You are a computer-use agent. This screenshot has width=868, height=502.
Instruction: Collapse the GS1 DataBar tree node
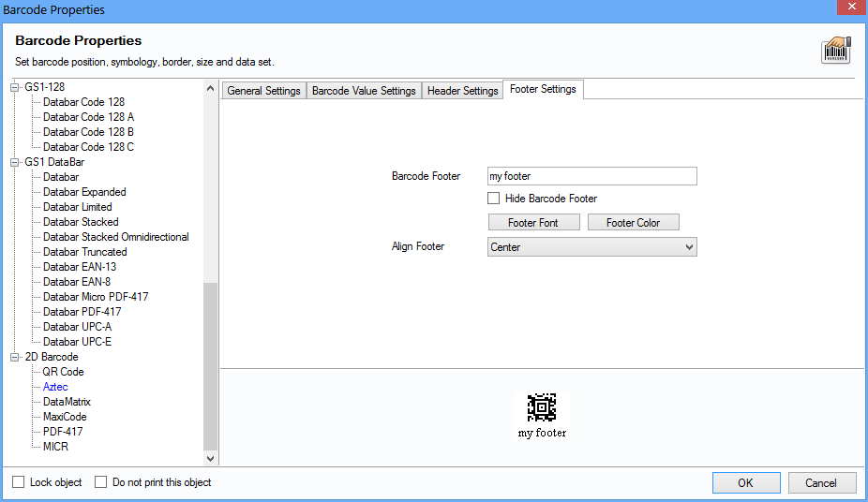coord(15,162)
